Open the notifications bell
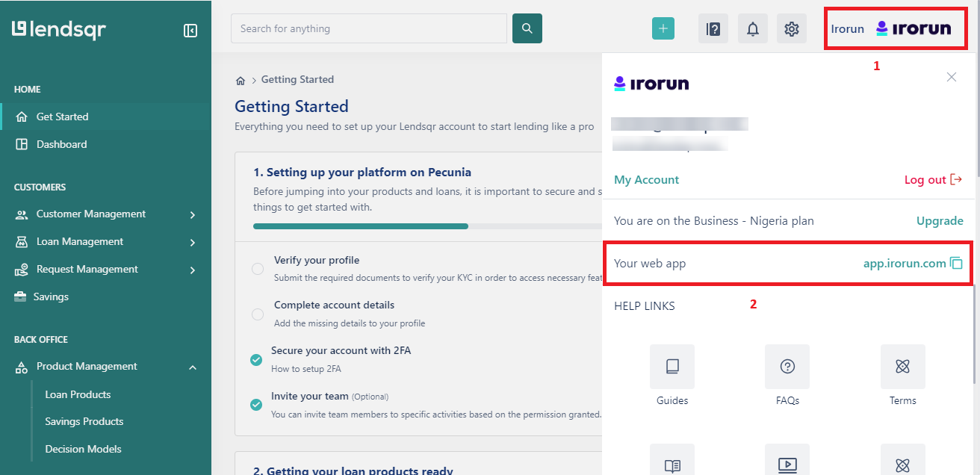Screen dimensions: 980x475 point(753,29)
